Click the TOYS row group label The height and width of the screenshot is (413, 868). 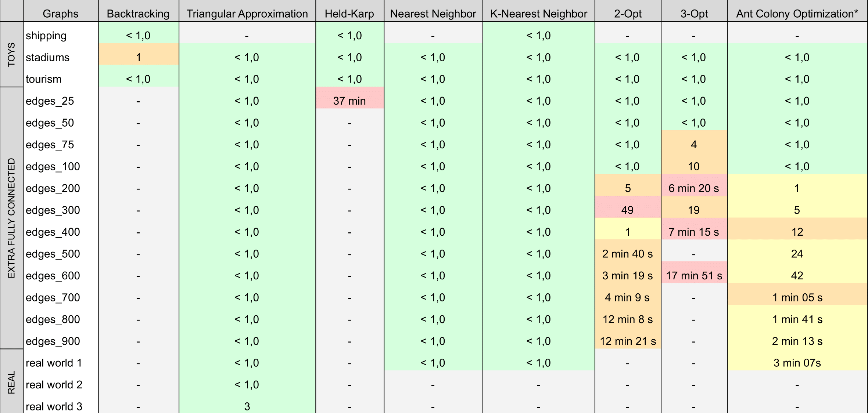click(x=11, y=54)
